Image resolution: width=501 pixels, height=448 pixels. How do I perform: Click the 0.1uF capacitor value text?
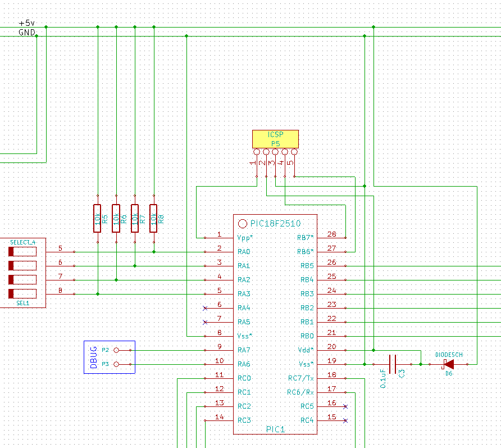pyautogui.click(x=383, y=379)
